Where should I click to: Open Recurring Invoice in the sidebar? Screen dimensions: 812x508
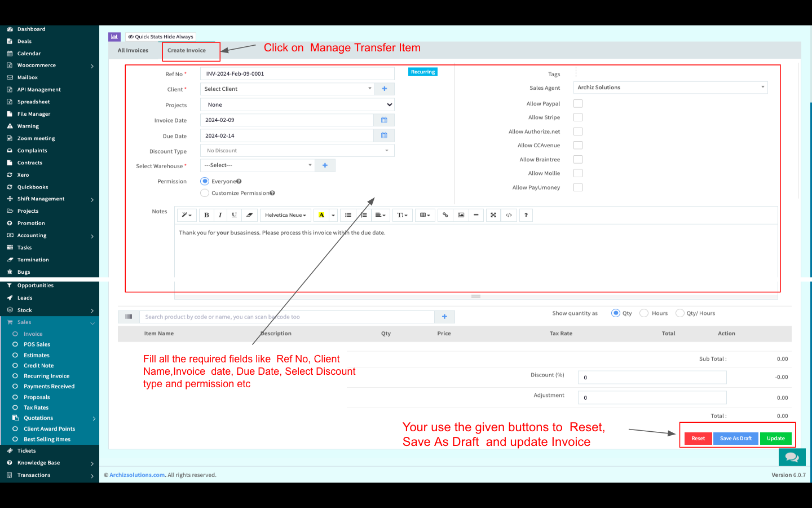(x=46, y=376)
